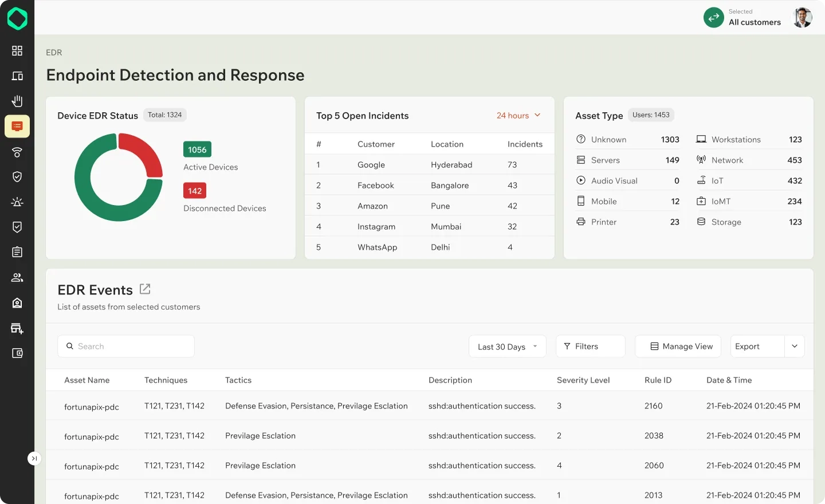Click the Servers asset type icon

(581, 160)
